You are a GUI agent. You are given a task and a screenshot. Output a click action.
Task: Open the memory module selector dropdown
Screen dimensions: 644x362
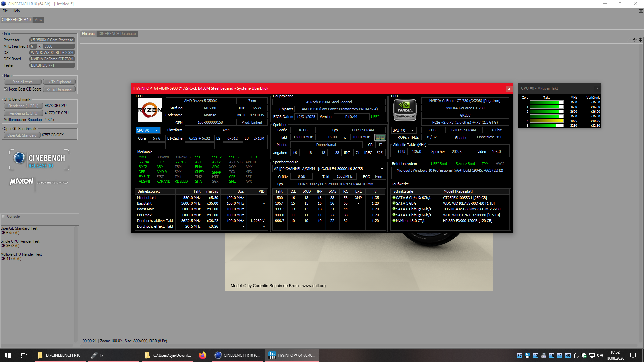(x=329, y=169)
